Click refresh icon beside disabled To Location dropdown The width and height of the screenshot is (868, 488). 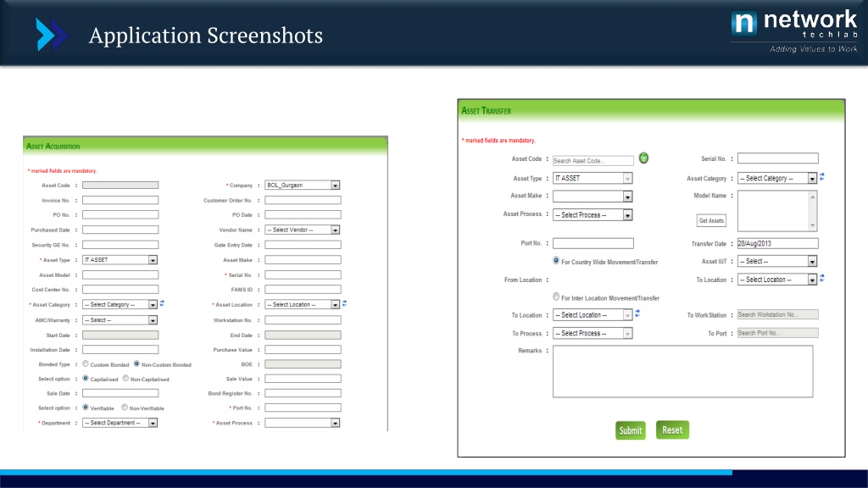click(637, 313)
